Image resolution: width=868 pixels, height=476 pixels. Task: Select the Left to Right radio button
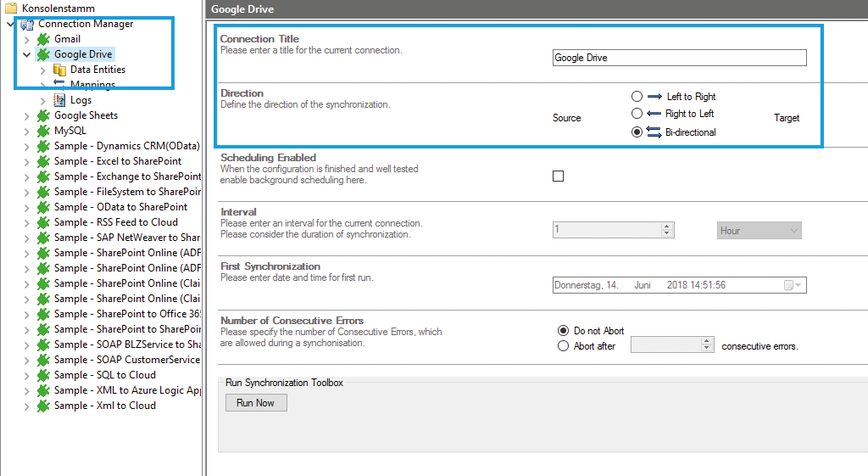coord(637,97)
